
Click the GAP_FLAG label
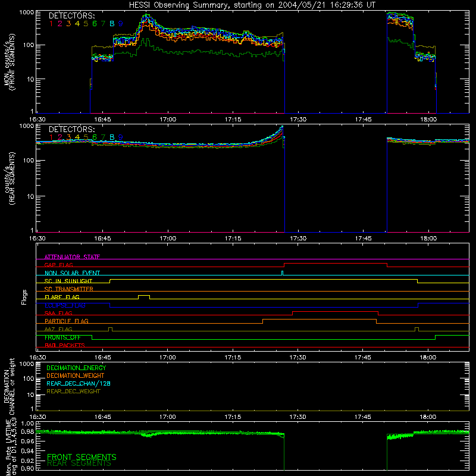coord(58,265)
